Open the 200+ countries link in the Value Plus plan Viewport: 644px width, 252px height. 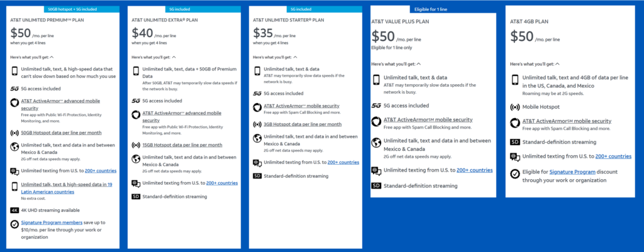(474, 170)
